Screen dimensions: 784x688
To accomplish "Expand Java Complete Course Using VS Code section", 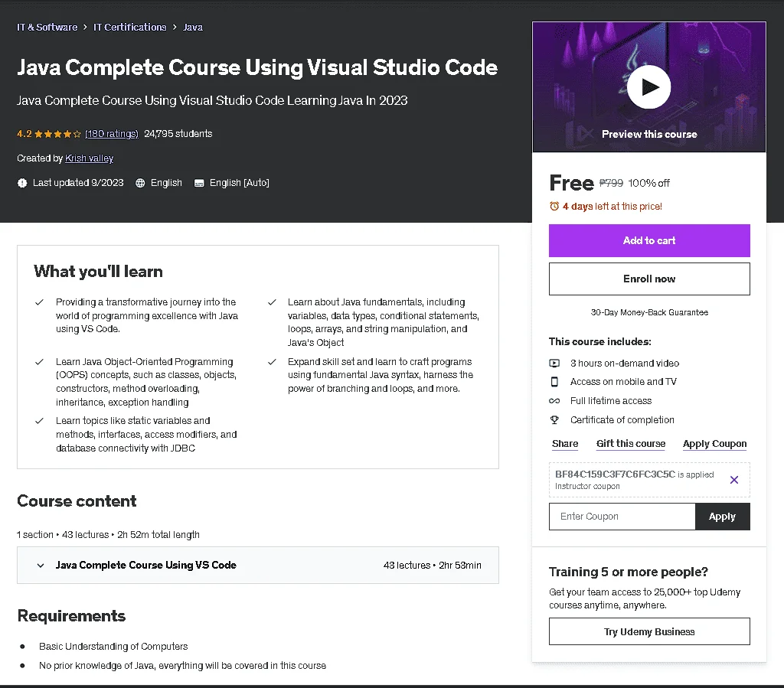I will tap(258, 565).
